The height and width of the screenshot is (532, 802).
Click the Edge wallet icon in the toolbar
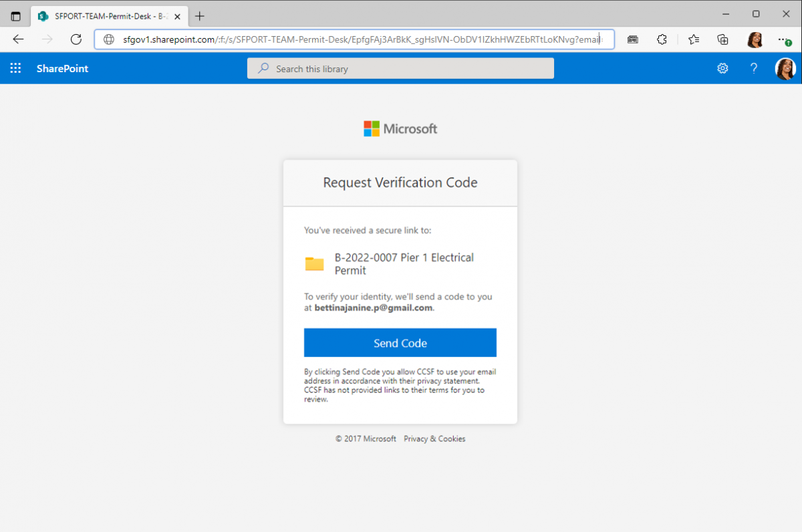[632, 39]
